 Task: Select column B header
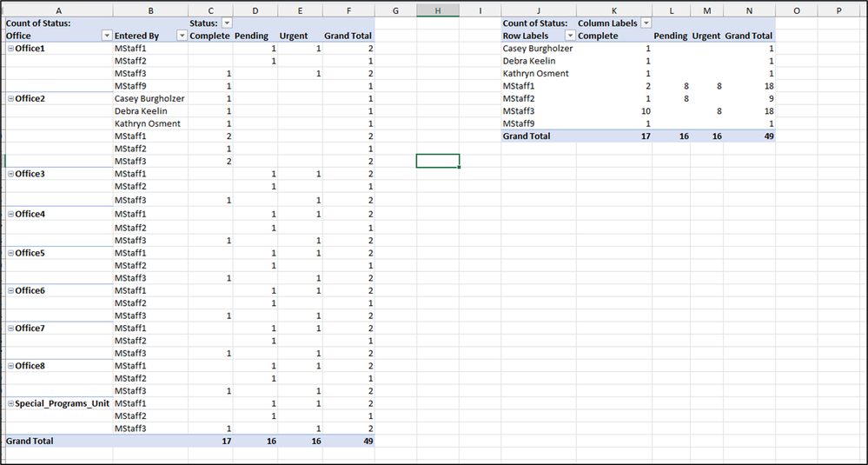(150, 10)
